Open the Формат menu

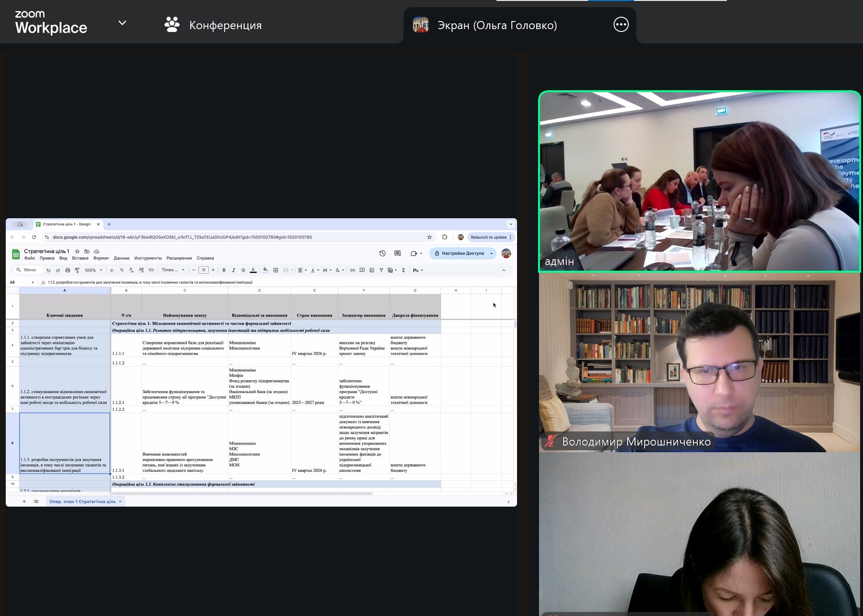point(101,258)
